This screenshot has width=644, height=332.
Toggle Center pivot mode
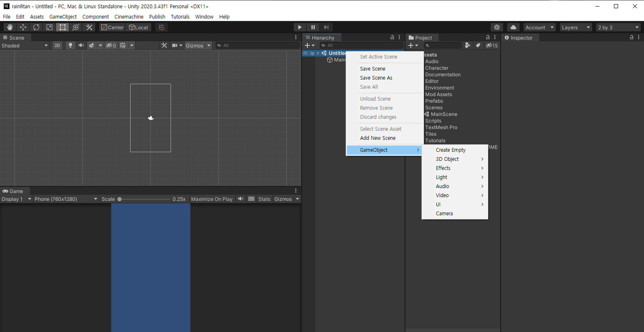click(112, 27)
